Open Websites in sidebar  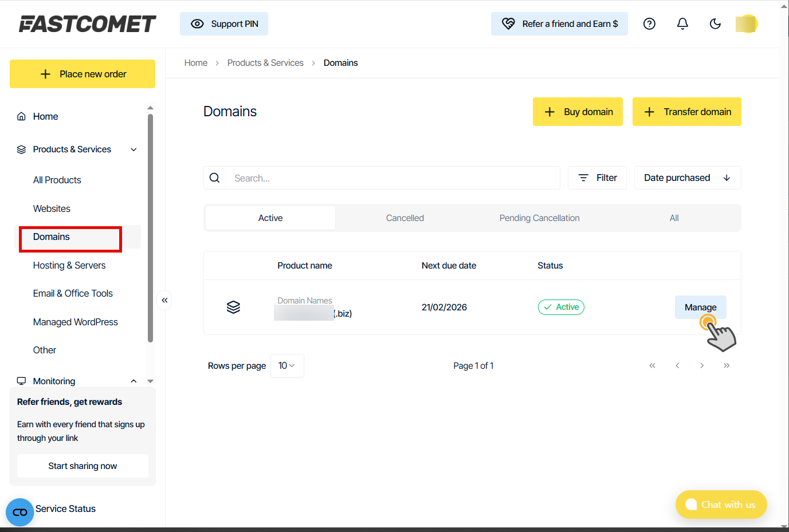point(52,208)
